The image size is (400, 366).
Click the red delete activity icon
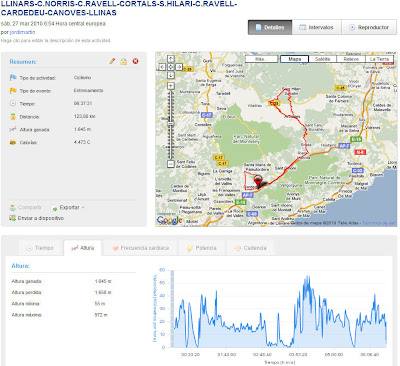coord(135,61)
